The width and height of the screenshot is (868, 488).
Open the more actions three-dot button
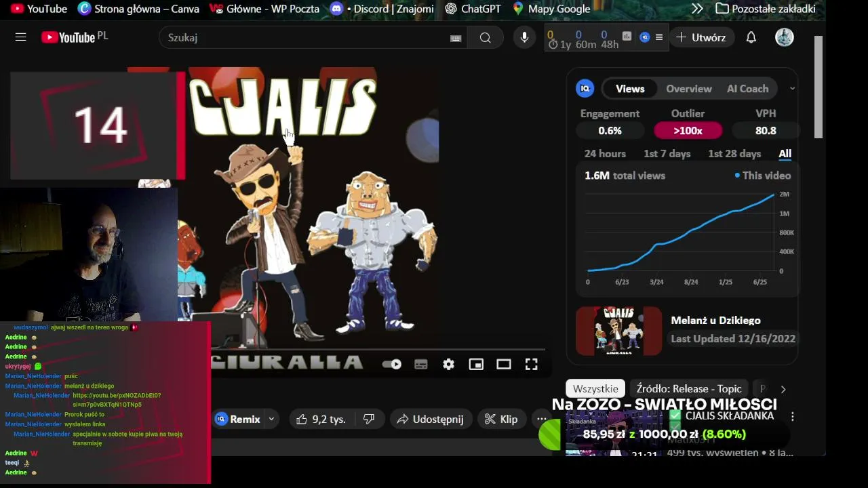540,420
